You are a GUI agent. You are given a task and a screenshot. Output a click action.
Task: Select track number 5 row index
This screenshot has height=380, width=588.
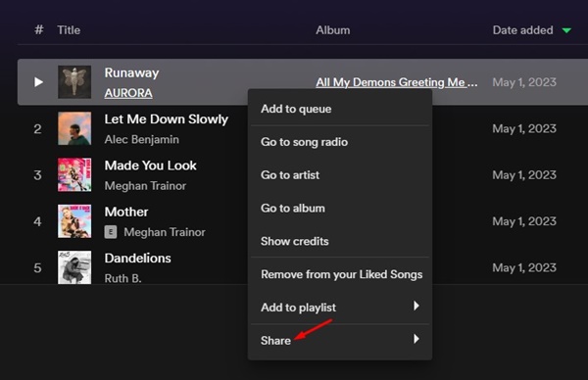[37, 268]
